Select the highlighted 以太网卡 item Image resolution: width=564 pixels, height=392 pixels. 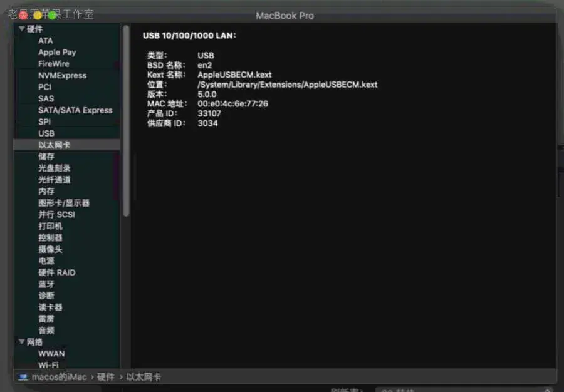(67, 145)
